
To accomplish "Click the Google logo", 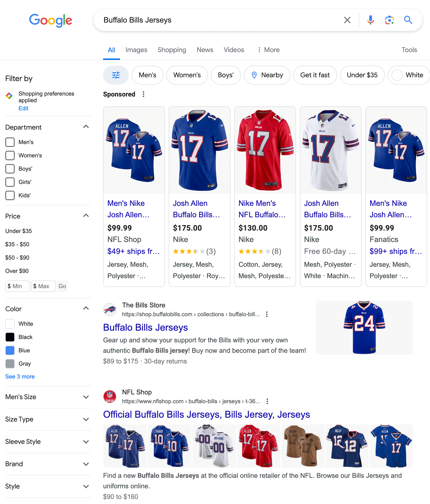I will (x=51, y=20).
